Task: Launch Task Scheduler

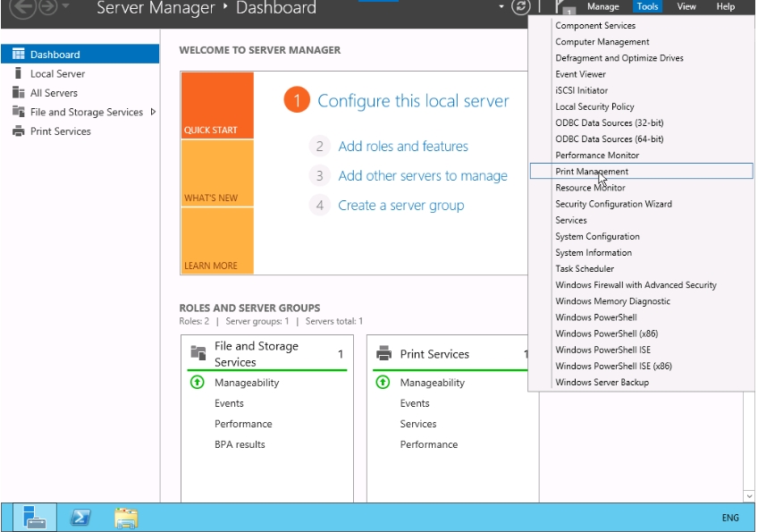Action: (x=642, y=268)
